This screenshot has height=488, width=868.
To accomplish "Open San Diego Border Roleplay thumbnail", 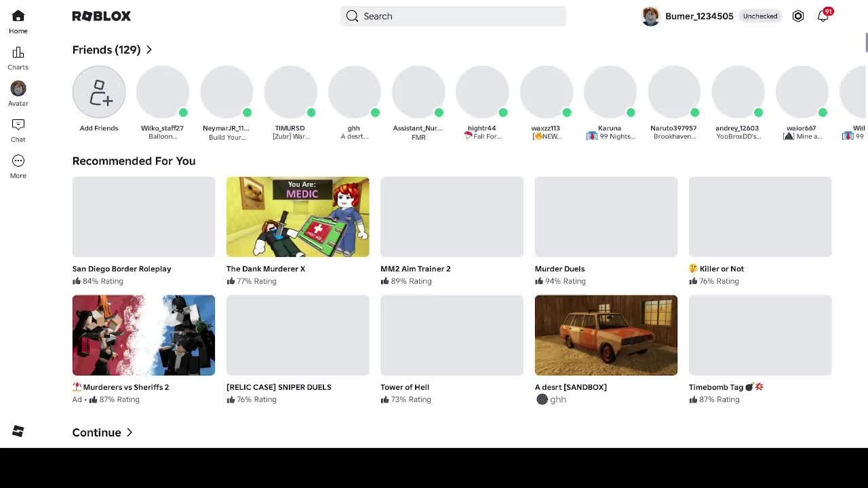I will coord(144,217).
